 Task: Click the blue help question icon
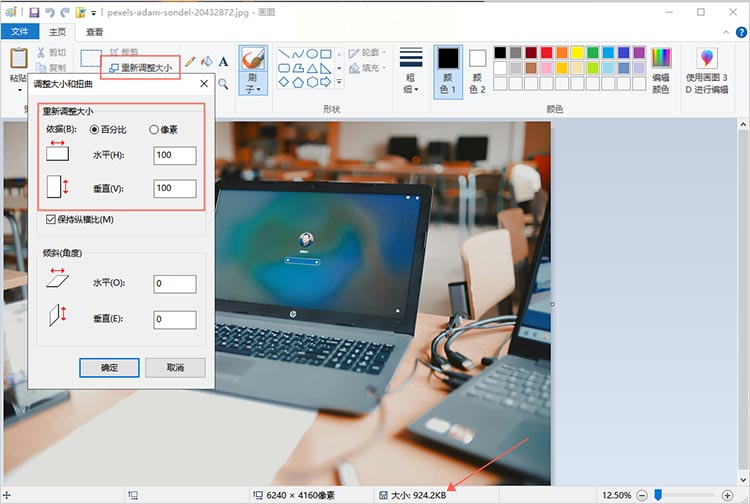tap(741, 32)
